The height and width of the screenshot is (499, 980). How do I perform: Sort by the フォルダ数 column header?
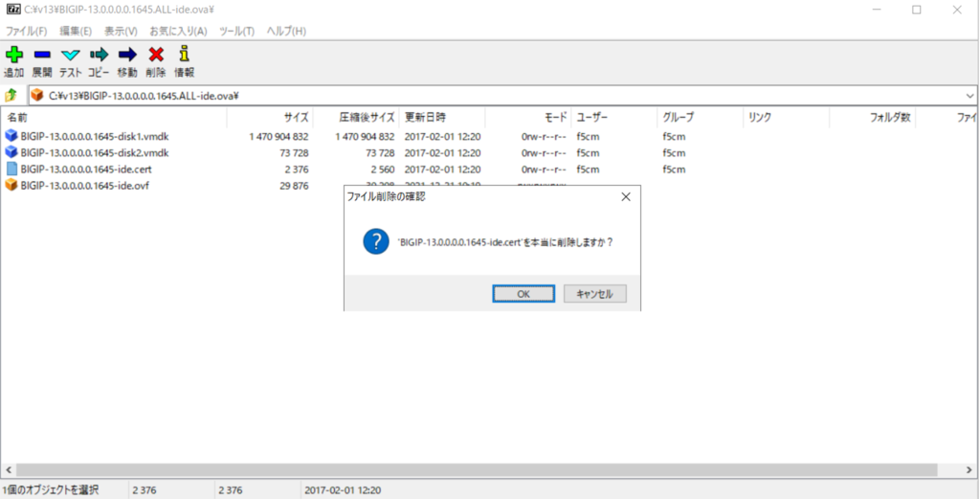coord(873,117)
